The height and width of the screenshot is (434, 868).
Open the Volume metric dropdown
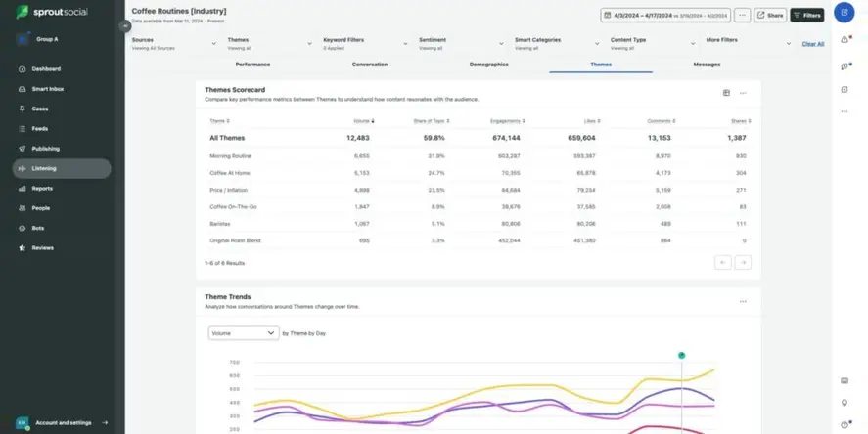[244, 333]
